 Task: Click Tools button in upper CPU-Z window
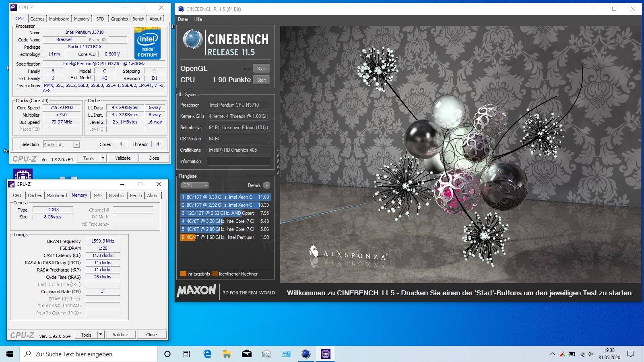pos(89,158)
